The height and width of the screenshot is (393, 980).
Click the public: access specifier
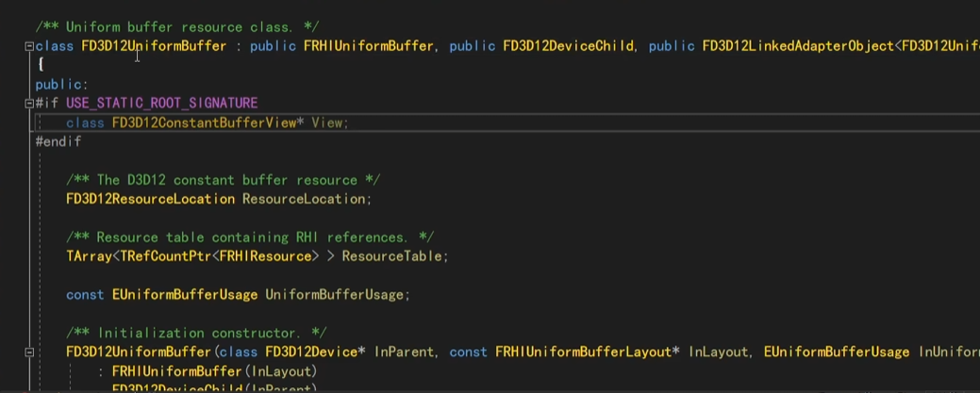62,84
